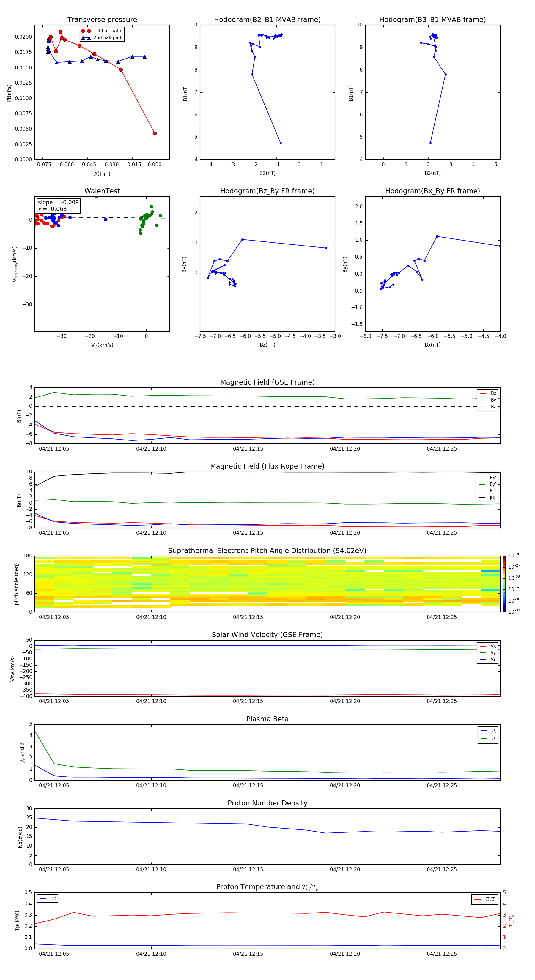This screenshot has height=980, width=535.
Task: Click the "V_remaining(km/s)" y-axis label
Action: point(15,264)
